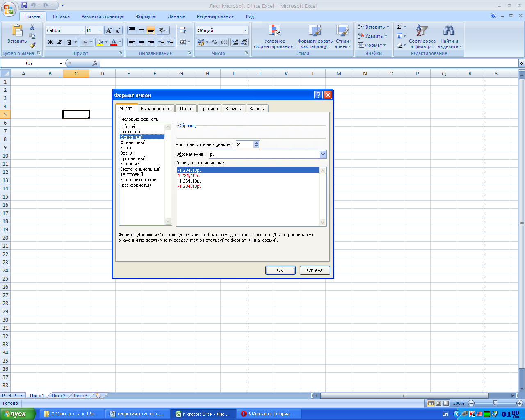The image size is (525, 420).
Task: Open the Name Box dropdown arrow
Action: (61, 63)
